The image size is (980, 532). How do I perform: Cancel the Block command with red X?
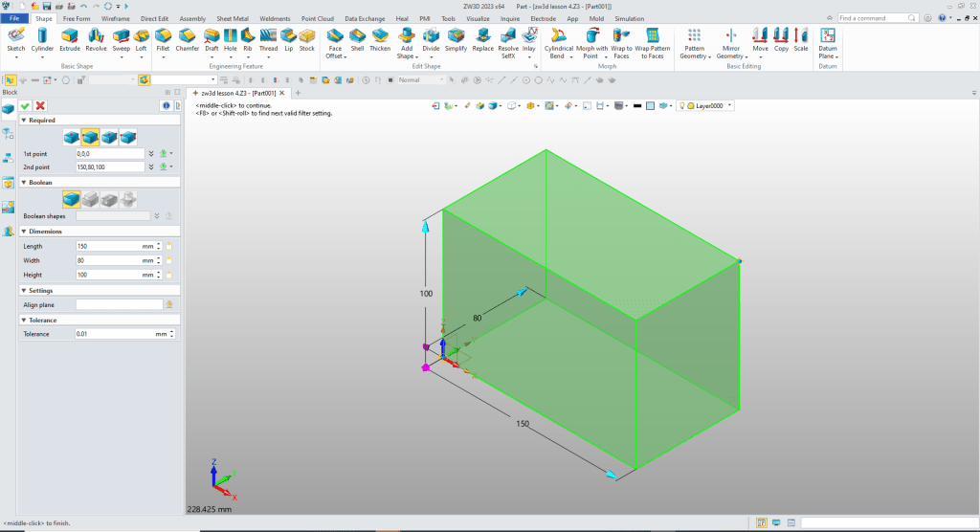pyautogui.click(x=40, y=105)
